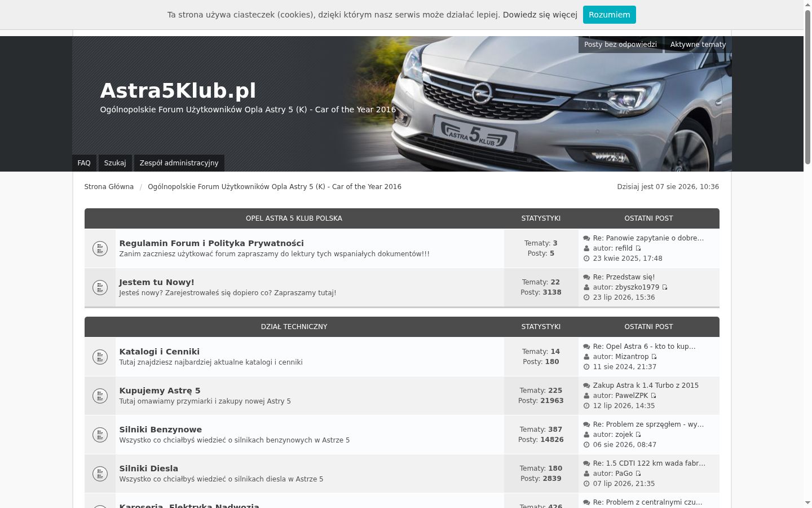Open last post Re: Problem ze sprzęgłem
The height and width of the screenshot is (508, 812).
(x=648, y=424)
